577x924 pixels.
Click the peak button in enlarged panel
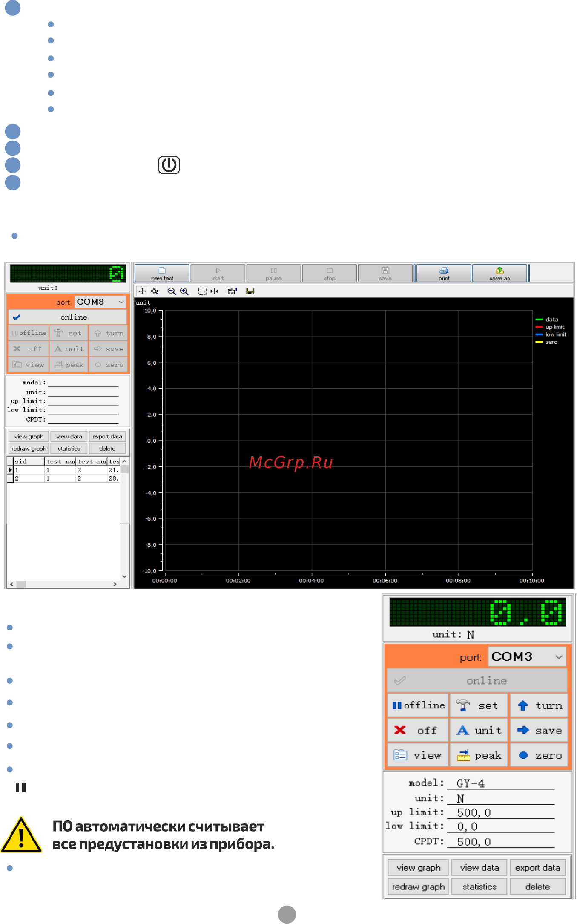[x=479, y=755]
